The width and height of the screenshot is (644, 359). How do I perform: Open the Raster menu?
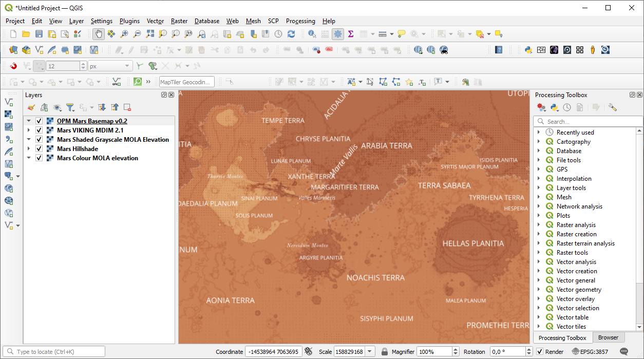179,21
